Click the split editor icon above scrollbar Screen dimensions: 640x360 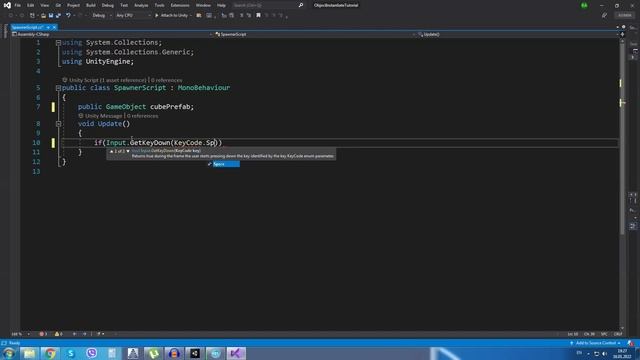pos(622,35)
